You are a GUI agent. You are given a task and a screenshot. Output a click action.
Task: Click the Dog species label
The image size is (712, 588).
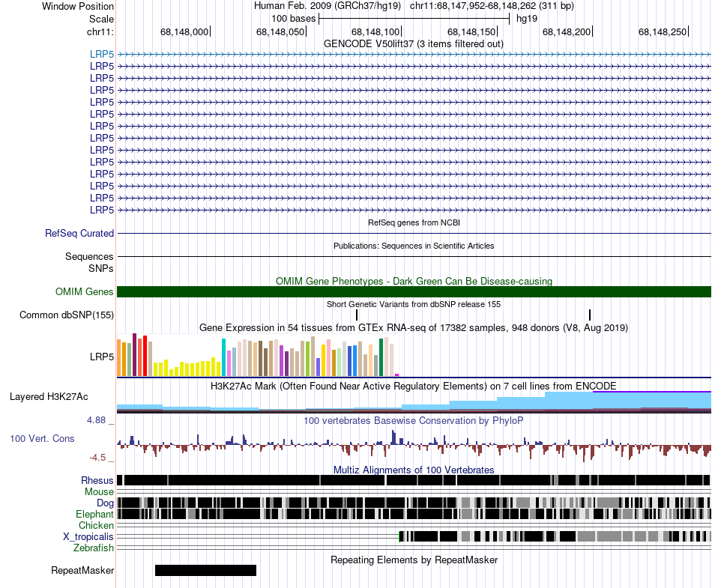[x=105, y=503]
